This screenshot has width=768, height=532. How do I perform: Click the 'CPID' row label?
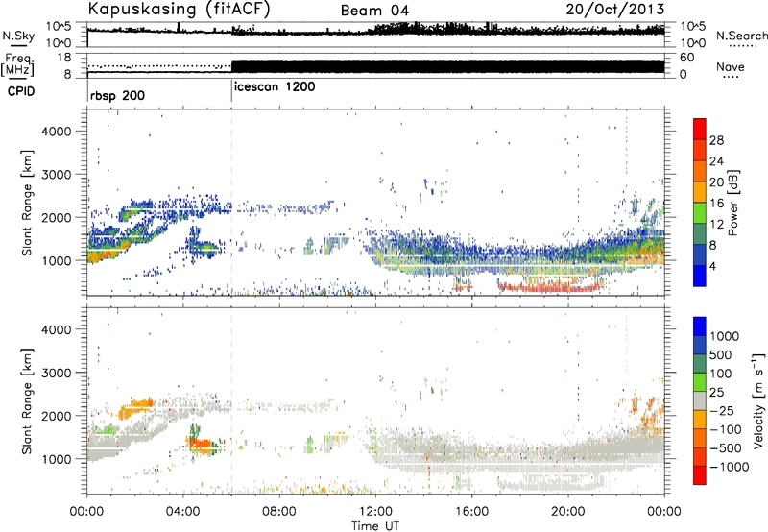(21, 91)
